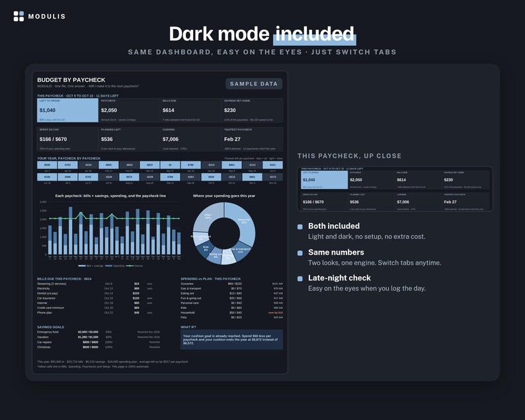The image size is (525, 420).
Task: Click the bar chart title 'Each paycheck: bills + savings'
Action: pos(110,196)
